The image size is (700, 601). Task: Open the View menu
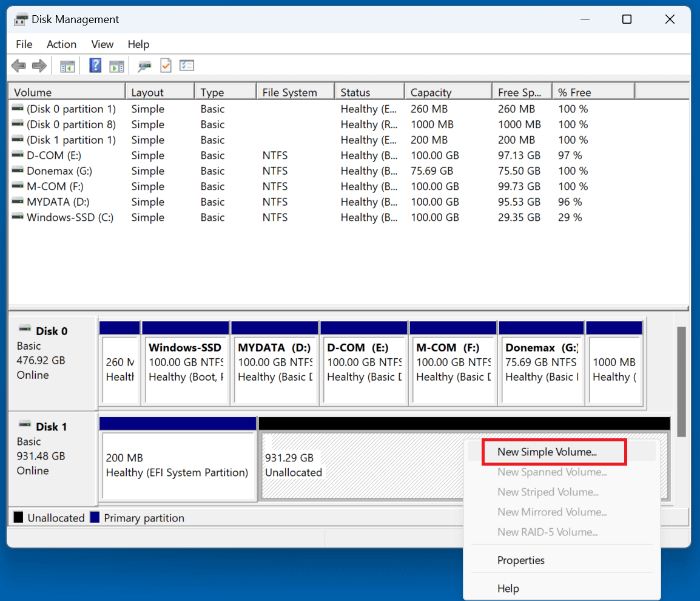pyautogui.click(x=102, y=44)
